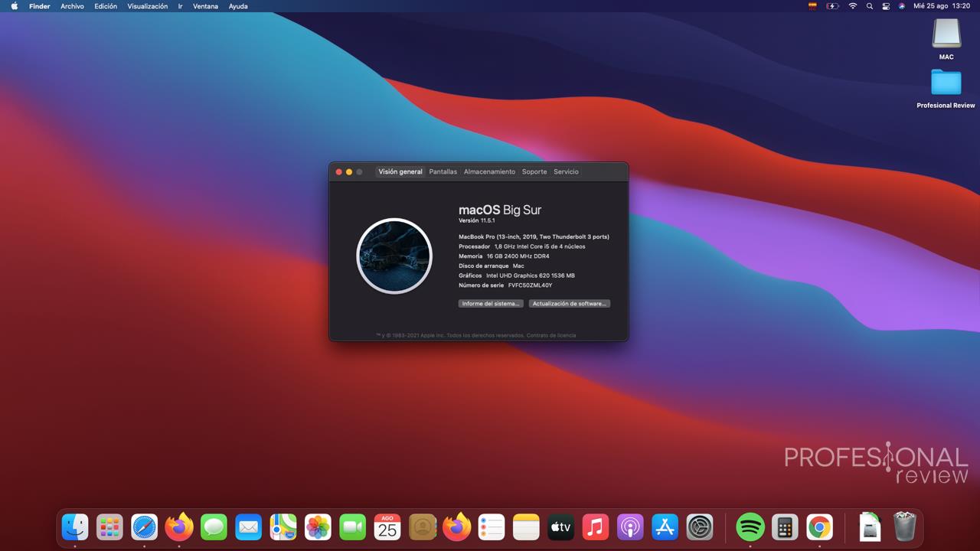Image resolution: width=980 pixels, height=551 pixels.
Task: Click the Big Sur circular wallpaper image
Action: pyautogui.click(x=394, y=256)
